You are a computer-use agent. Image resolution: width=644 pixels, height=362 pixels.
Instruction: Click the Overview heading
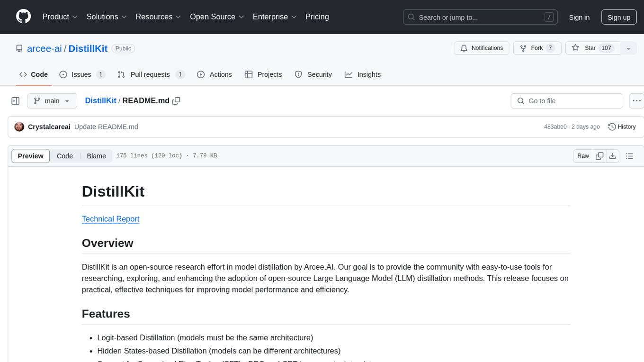(x=107, y=243)
